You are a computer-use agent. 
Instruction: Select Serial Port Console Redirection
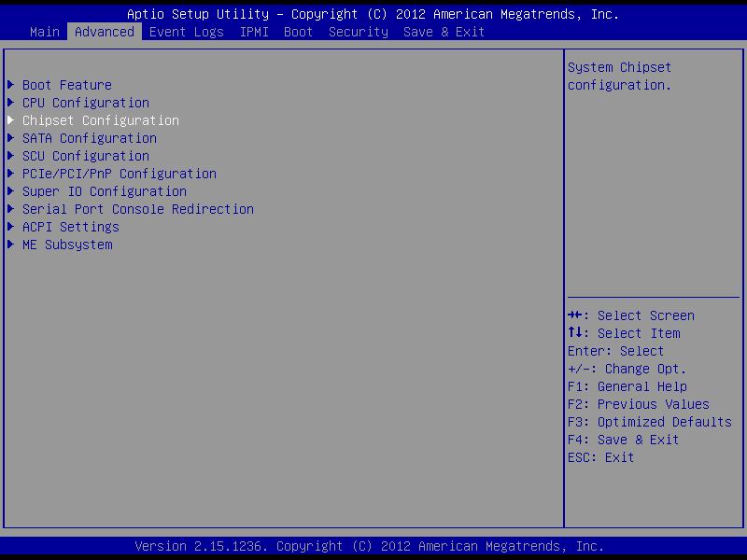[x=137, y=209]
